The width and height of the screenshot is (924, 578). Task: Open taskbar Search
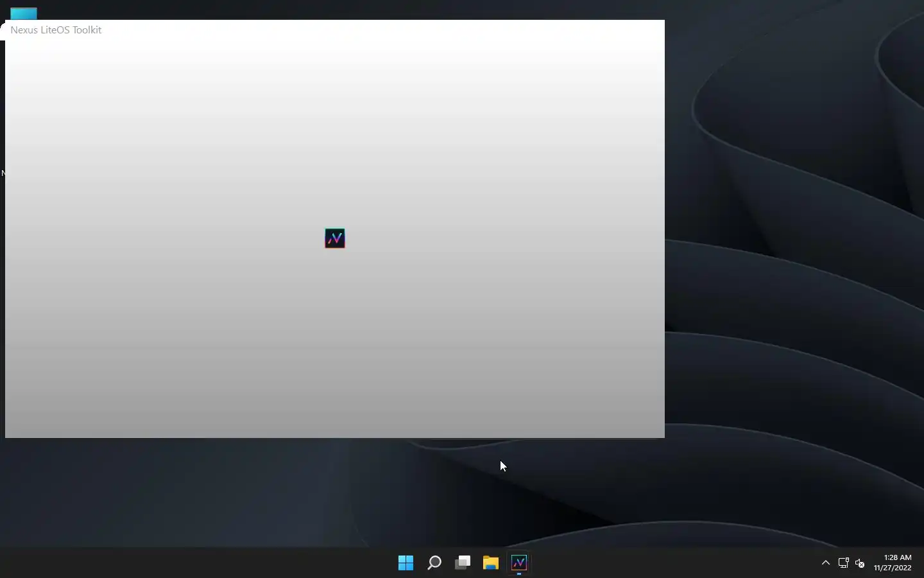pos(434,563)
